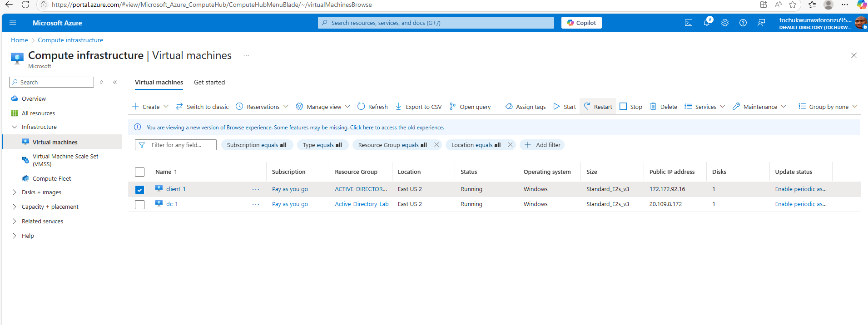
Task: Open the notifications bell
Action: 707,23
